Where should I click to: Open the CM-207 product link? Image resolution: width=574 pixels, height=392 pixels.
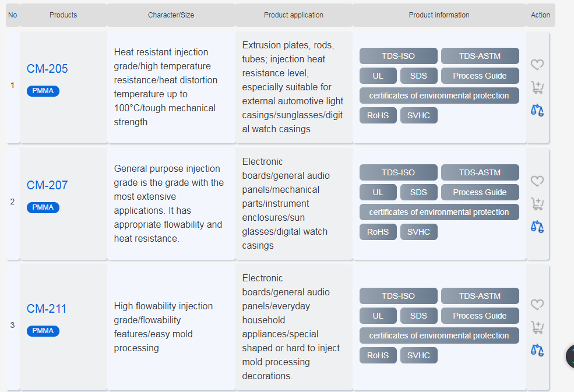pyautogui.click(x=47, y=185)
